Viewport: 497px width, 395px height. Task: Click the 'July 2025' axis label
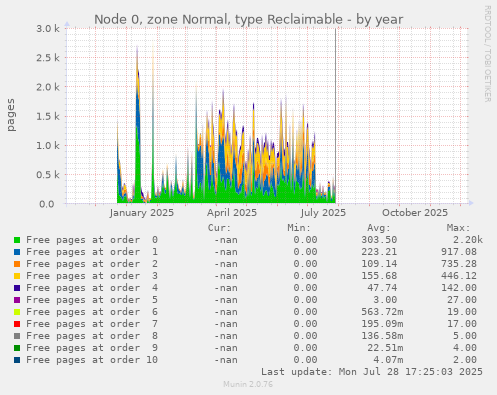323,213
